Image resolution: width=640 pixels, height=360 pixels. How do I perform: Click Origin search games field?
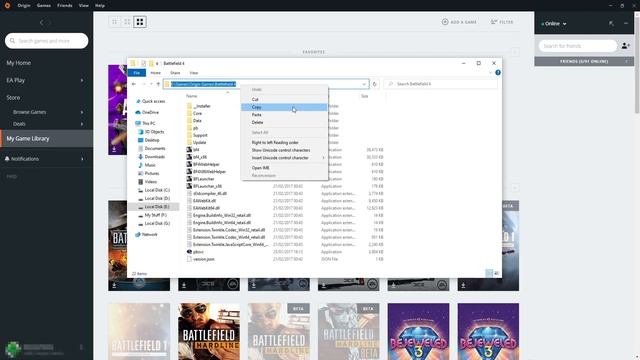pyautogui.click(x=47, y=41)
